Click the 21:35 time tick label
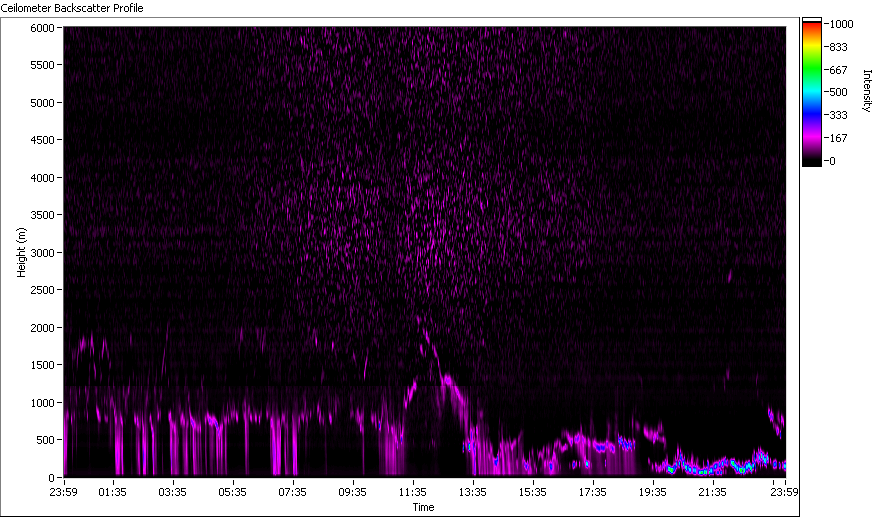 713,492
